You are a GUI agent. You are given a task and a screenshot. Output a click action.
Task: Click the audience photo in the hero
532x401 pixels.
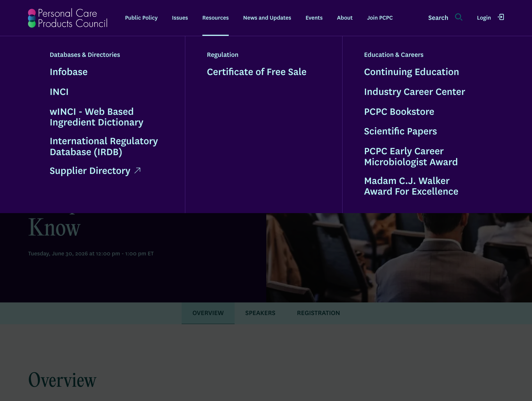[399, 258]
